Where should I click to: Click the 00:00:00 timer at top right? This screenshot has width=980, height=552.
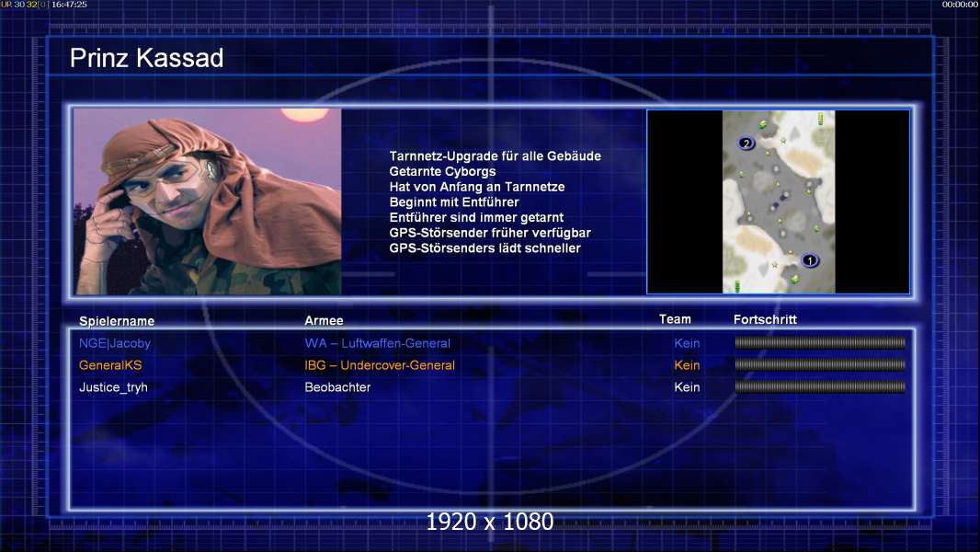(x=960, y=5)
